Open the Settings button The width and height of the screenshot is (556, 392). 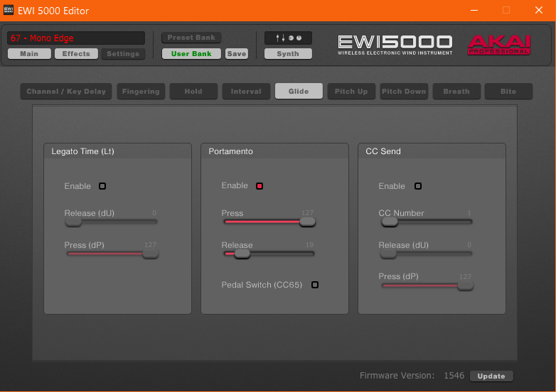click(x=123, y=54)
